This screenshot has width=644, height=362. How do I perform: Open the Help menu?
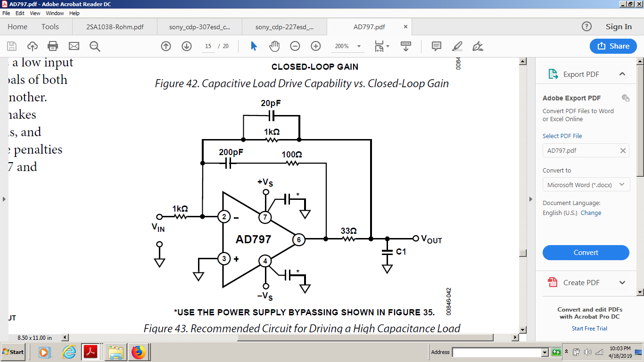pos(74,13)
